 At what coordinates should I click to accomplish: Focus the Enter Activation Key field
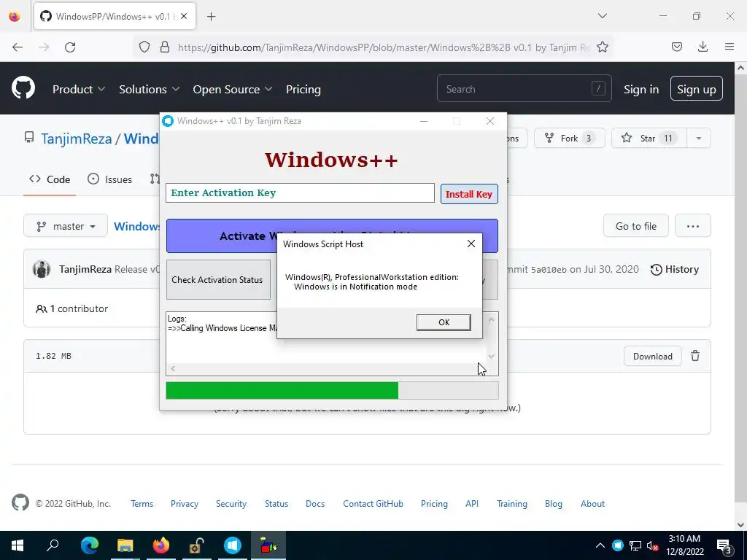point(300,192)
